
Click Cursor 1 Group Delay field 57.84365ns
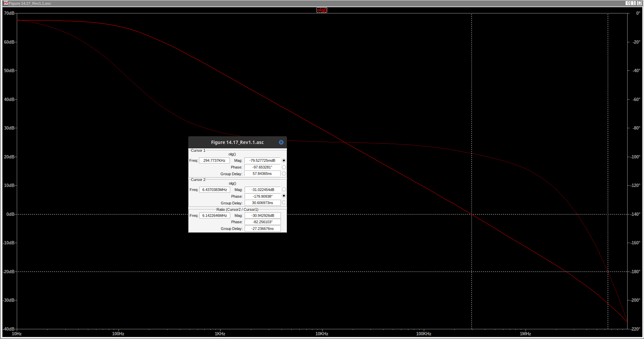coord(262,174)
